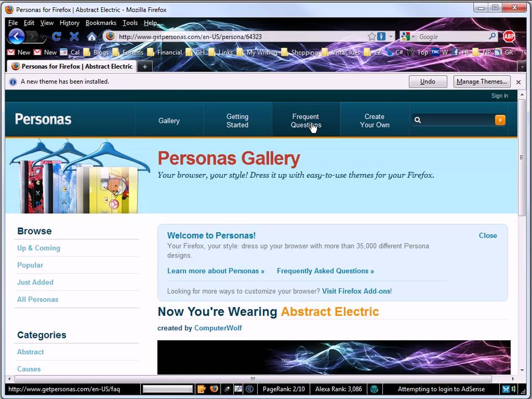Open the TWC W weather bookmark
532x399 pixels.
pos(439,52)
